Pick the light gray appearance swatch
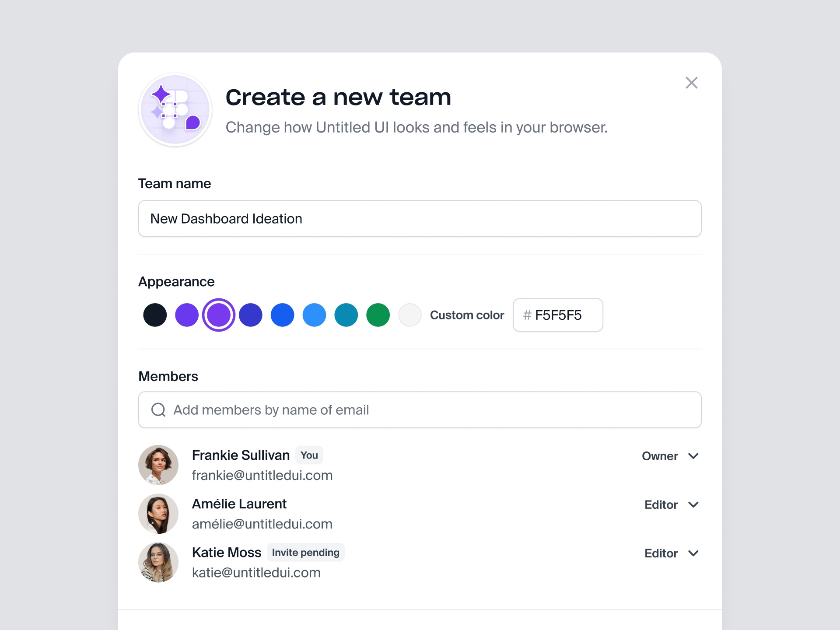840x630 pixels. [x=410, y=315]
